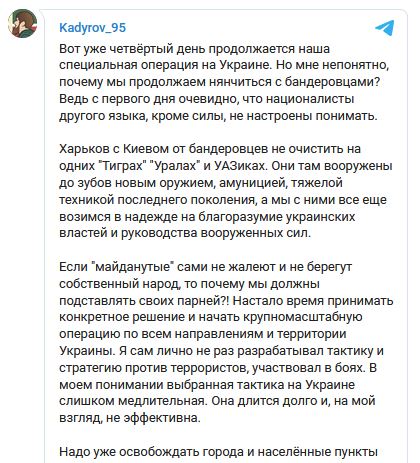Open the Kadyrov_95 channel name link
Screen dimensions: 420x463
[93, 28]
